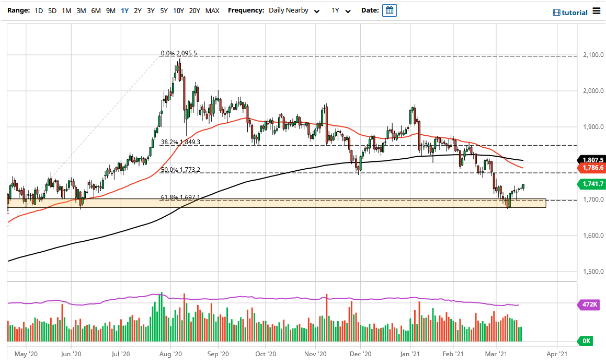The width and height of the screenshot is (606, 364).
Task: Click the 2,000.0 price axis label
Action: pos(593,91)
